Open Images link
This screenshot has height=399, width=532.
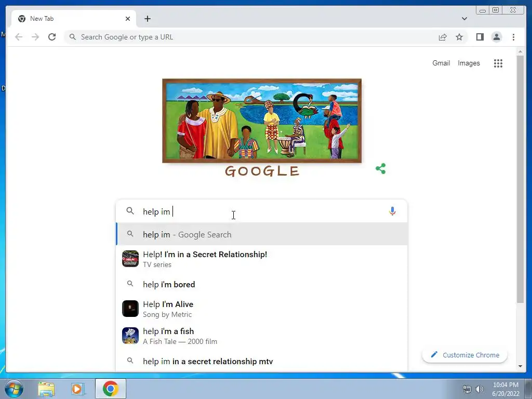coord(469,63)
